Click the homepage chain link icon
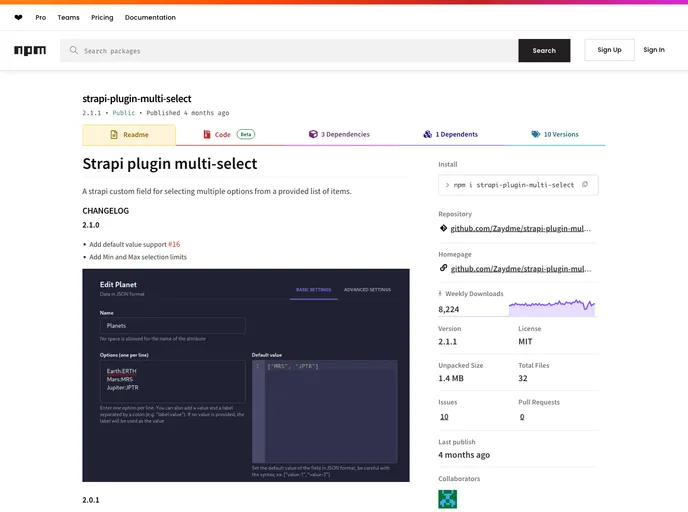The width and height of the screenshot is (688, 512). coord(443,268)
